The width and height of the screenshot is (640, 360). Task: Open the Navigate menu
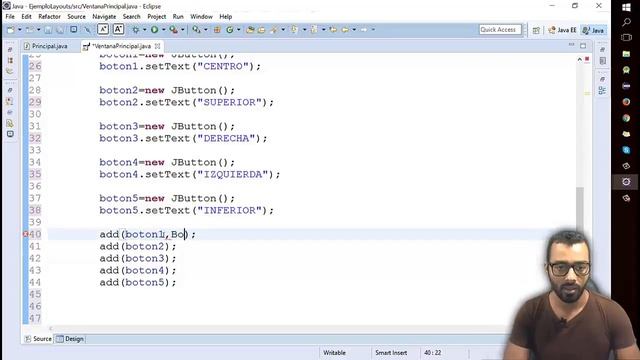click(x=104, y=16)
